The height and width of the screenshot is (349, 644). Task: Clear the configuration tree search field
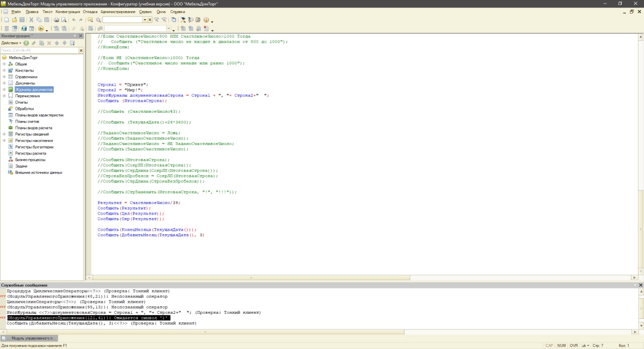(81, 50)
